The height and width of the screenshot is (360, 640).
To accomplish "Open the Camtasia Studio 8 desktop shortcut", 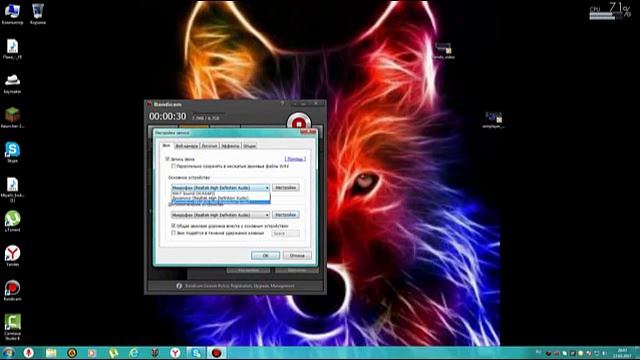I will click(x=12, y=327).
